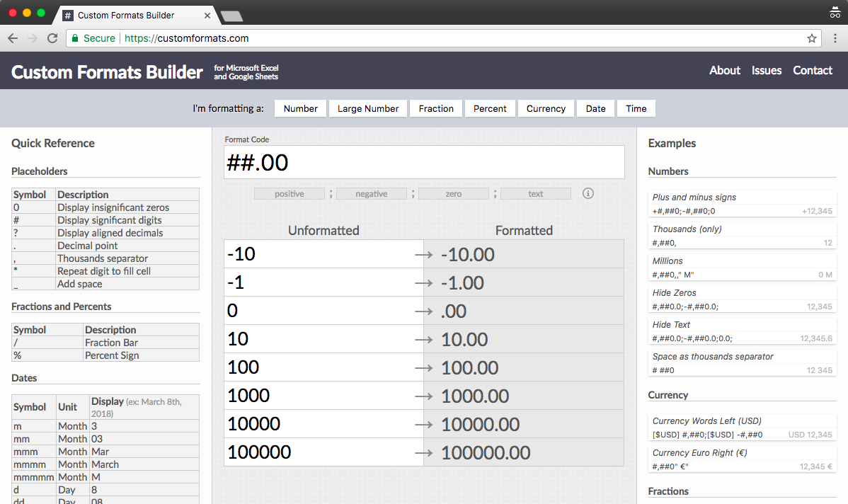The image size is (848, 504).
Task: Select the positive format section segment
Action: click(x=289, y=193)
